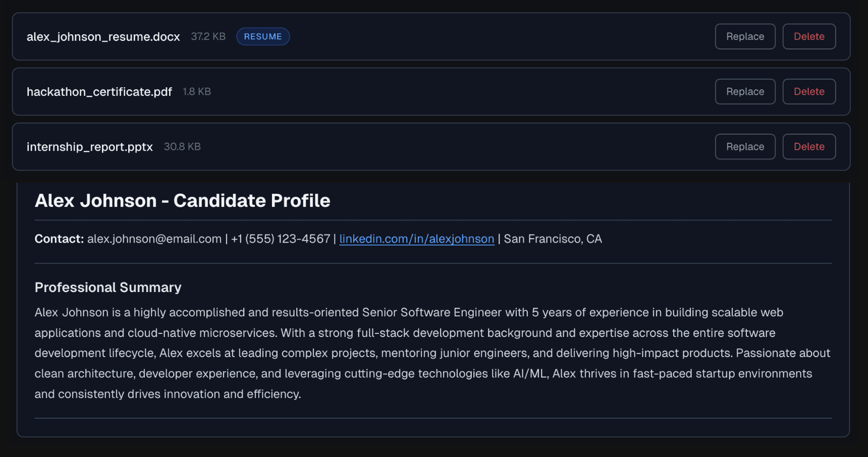Open the linkedin.com/in/alexjohnson profile link
Viewport: 868px width, 457px height.
[x=416, y=239]
